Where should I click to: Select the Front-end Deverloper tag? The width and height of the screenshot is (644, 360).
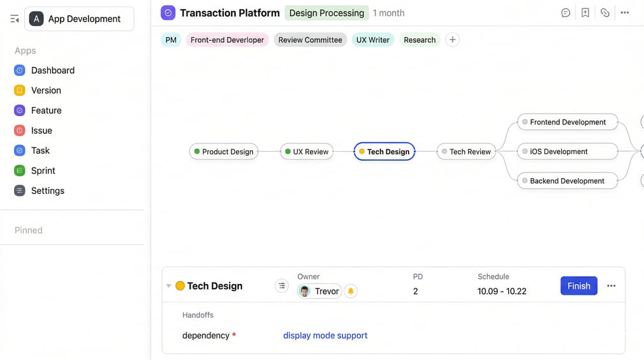point(227,40)
